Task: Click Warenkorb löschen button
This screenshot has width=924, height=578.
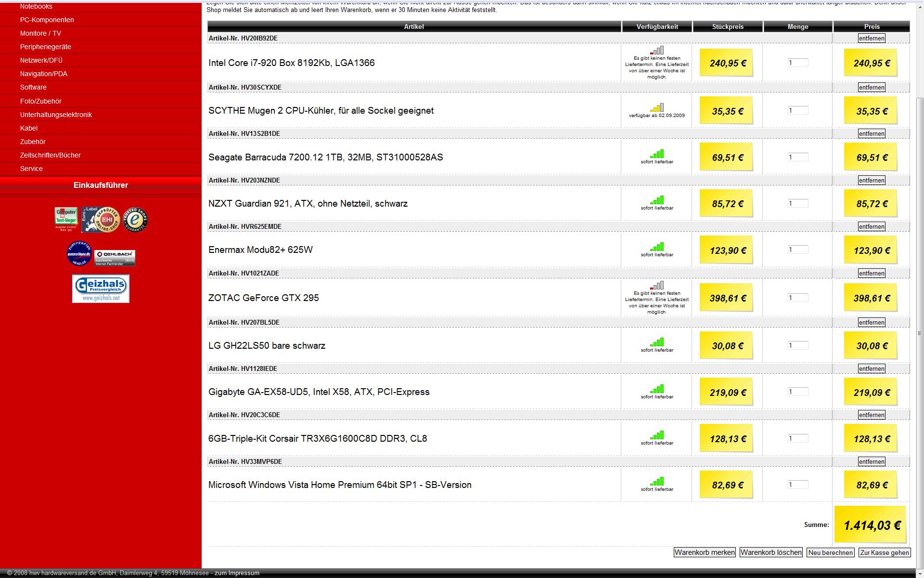Action: (771, 552)
